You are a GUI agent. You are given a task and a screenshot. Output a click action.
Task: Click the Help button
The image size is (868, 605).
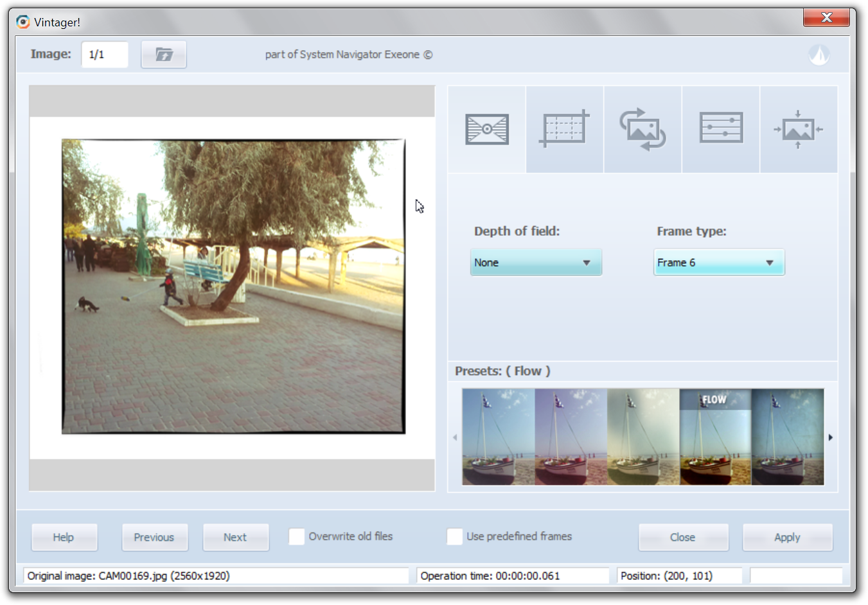point(64,537)
